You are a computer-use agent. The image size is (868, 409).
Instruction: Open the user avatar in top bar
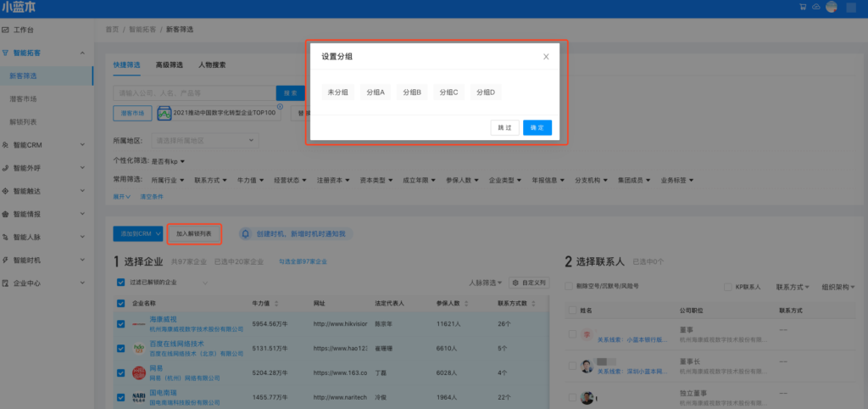[x=832, y=7]
